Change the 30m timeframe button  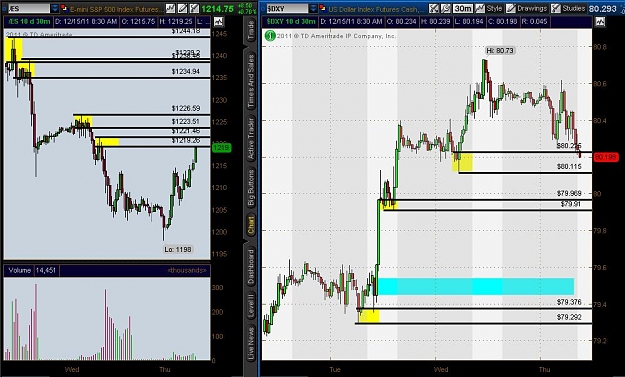pos(462,8)
